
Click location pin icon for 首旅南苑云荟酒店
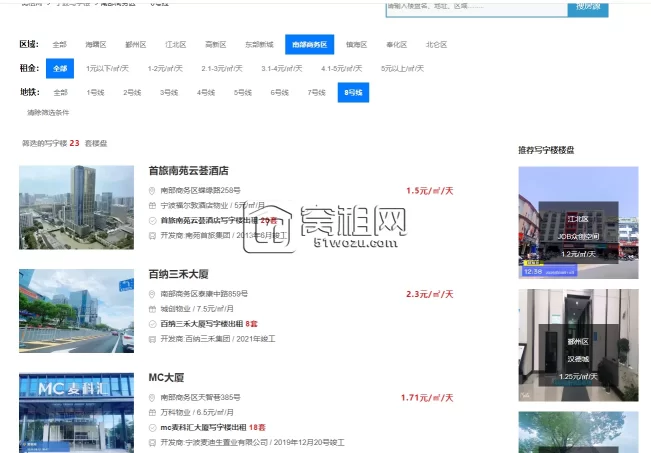point(152,191)
